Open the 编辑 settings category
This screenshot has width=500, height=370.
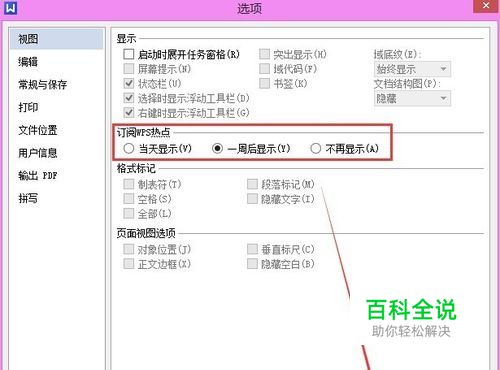point(28,62)
